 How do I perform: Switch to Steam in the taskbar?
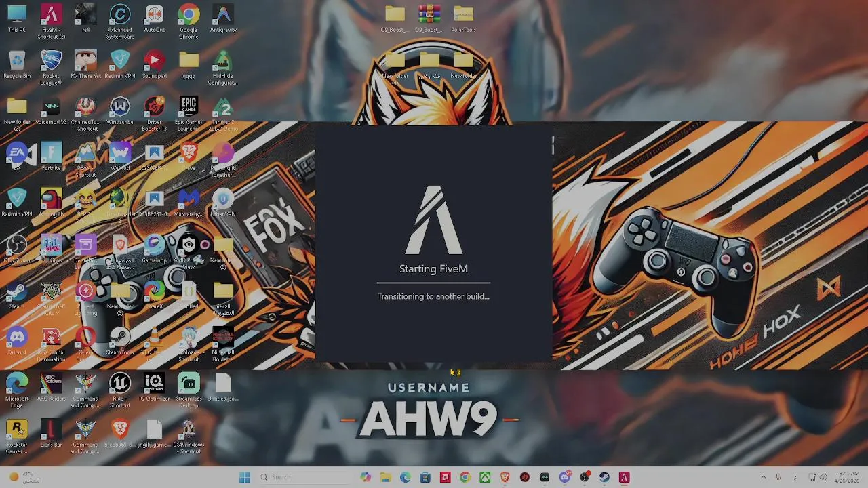click(x=604, y=477)
